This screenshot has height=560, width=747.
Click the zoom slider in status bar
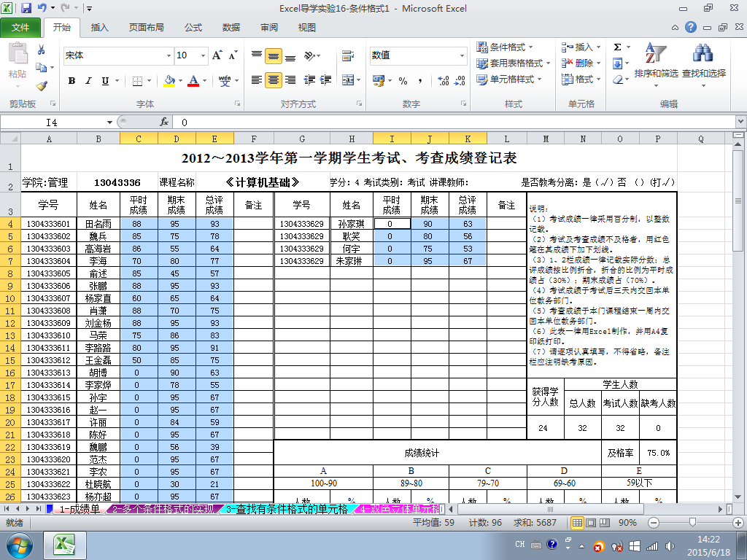click(x=692, y=522)
